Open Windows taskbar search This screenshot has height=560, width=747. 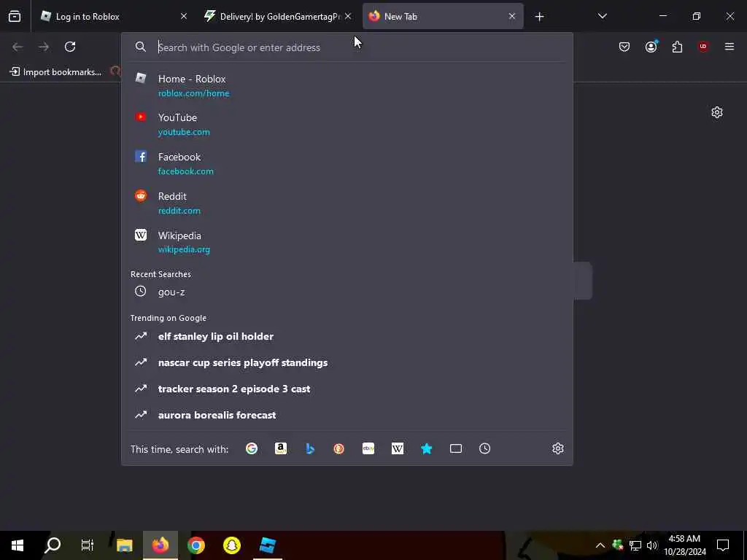coord(53,545)
